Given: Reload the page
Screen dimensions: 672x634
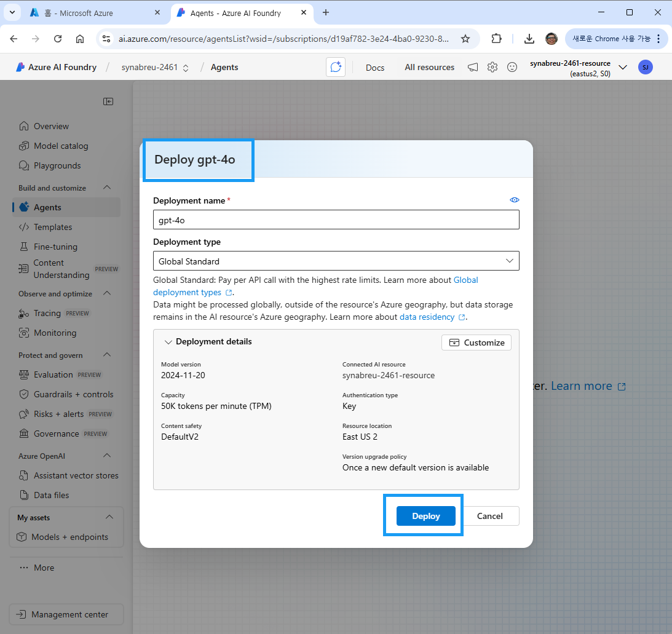Looking at the screenshot, I should (58, 39).
